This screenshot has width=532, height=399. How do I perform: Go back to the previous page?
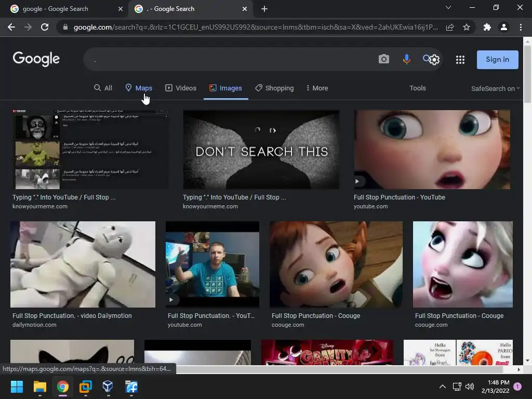point(11,27)
